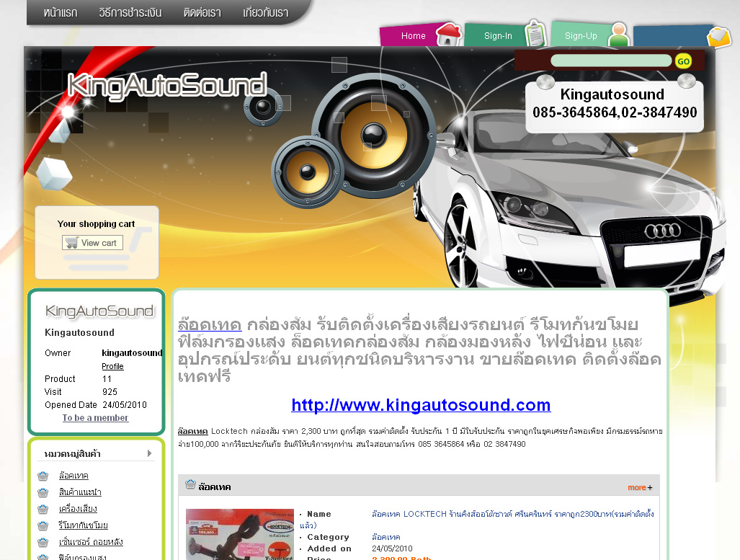Click the shopping cart icon in View cart
The height and width of the screenshot is (560, 740).
72,243
